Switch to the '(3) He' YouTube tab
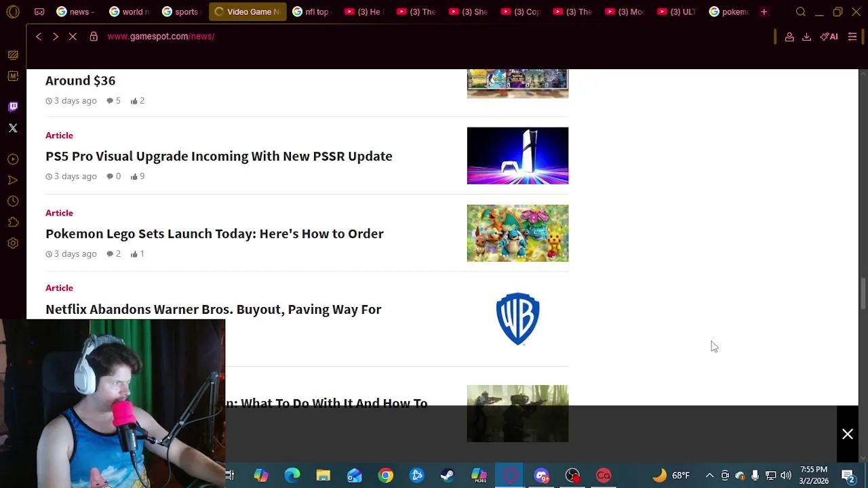Screen dimensions: 868x488 point(363,12)
